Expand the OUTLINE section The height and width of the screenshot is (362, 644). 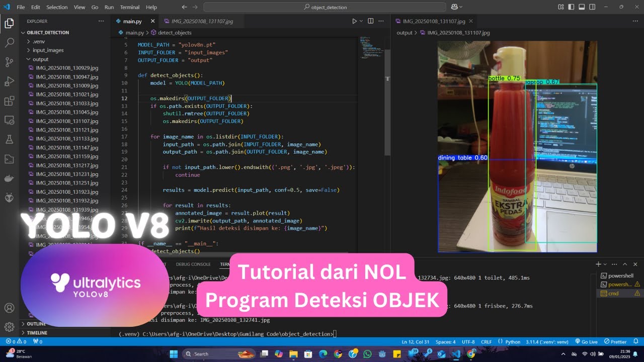point(36,324)
